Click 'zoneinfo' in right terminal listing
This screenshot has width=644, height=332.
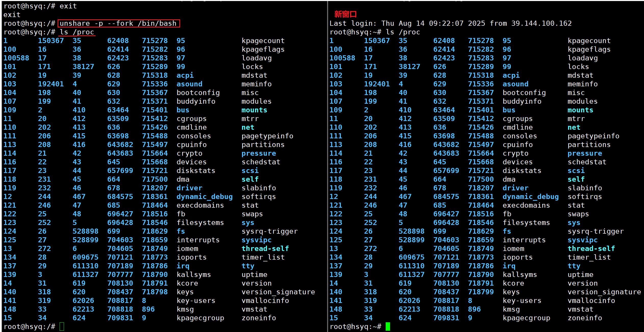(x=585, y=318)
